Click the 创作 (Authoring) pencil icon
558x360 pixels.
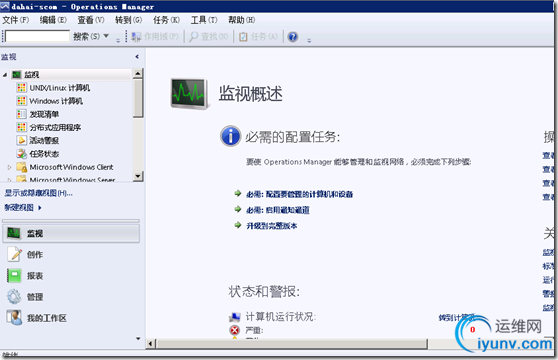click(x=14, y=254)
